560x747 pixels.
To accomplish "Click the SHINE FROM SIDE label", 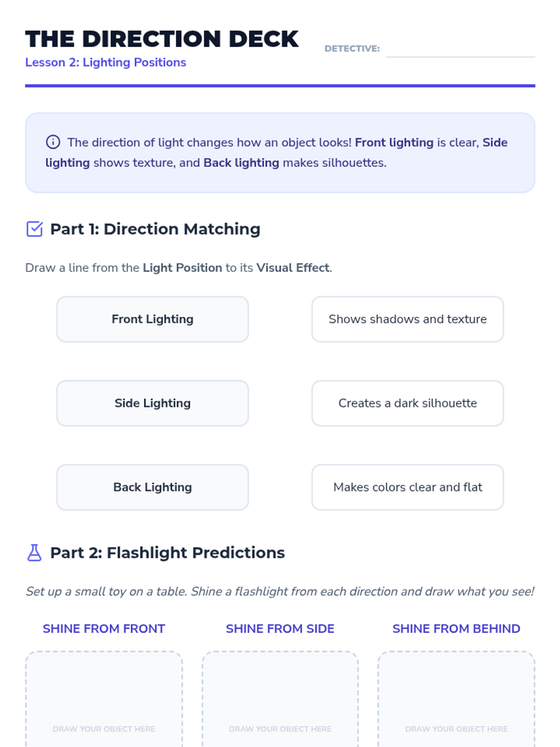I will [x=280, y=629].
